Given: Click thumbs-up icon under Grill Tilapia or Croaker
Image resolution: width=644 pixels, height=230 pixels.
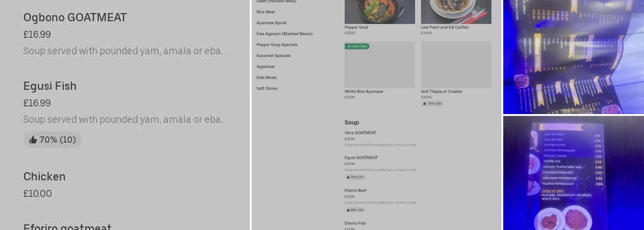Looking at the screenshot, I should 425,103.
